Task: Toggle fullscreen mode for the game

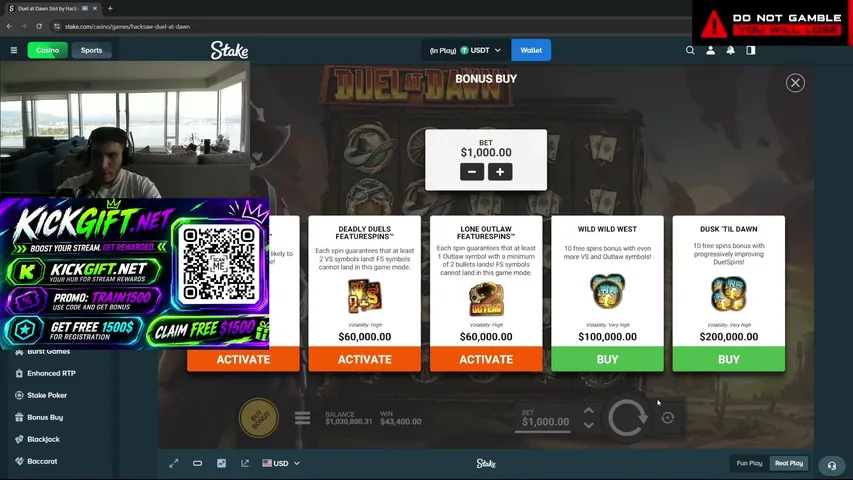Action: tap(174, 463)
